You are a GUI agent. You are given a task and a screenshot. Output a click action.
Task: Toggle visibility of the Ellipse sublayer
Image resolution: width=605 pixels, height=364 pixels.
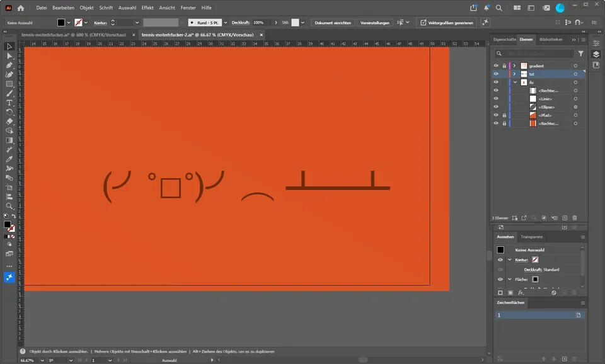coord(496,107)
